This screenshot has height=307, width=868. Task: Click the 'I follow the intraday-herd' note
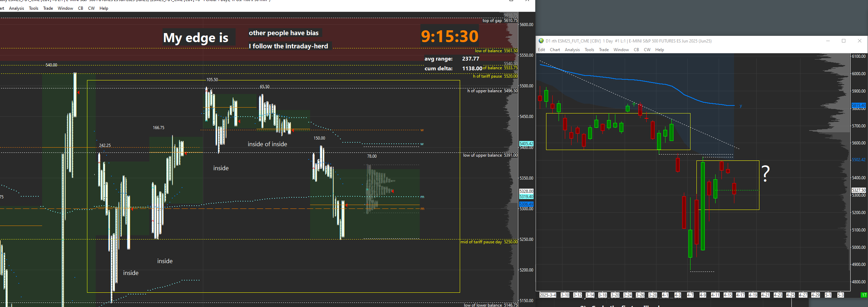click(x=289, y=46)
